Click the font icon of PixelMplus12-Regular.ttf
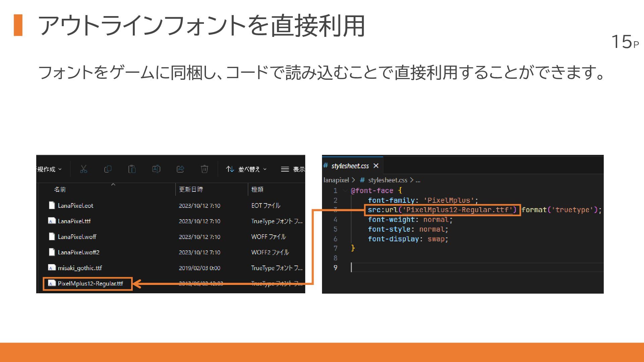Viewport: 644px width, 362px height. click(x=52, y=283)
